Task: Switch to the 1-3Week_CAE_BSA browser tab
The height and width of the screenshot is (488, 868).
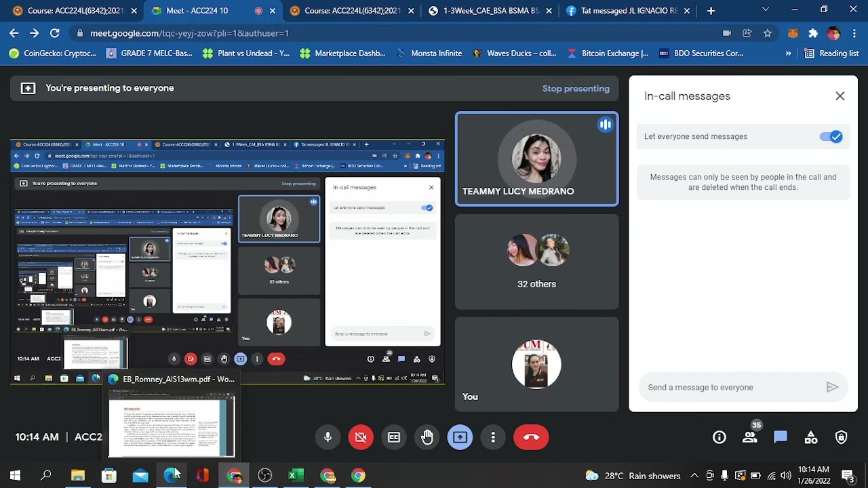Action: 491,11
